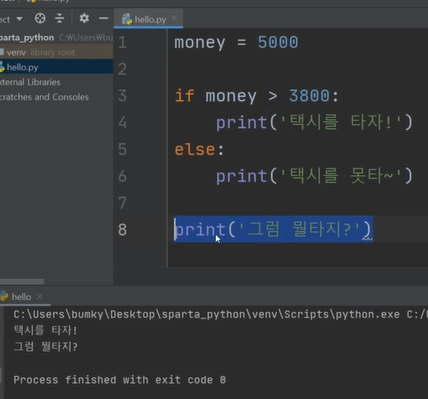Click console output '그럼 뭘타지?'

tap(45, 347)
